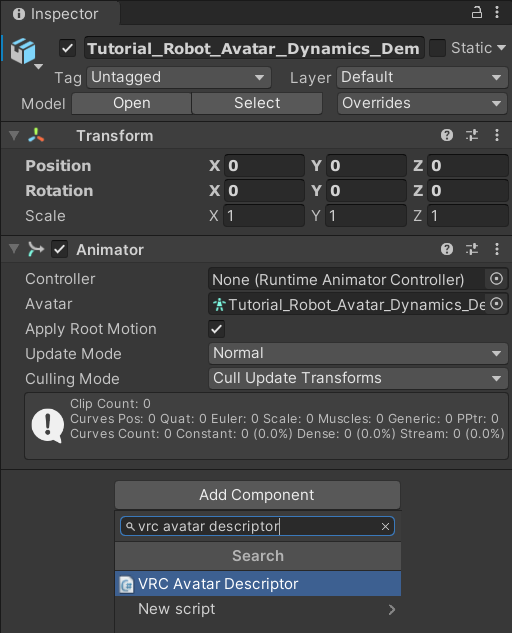Click the Rotation Y field
The height and width of the screenshot is (633, 512).
tap(366, 191)
